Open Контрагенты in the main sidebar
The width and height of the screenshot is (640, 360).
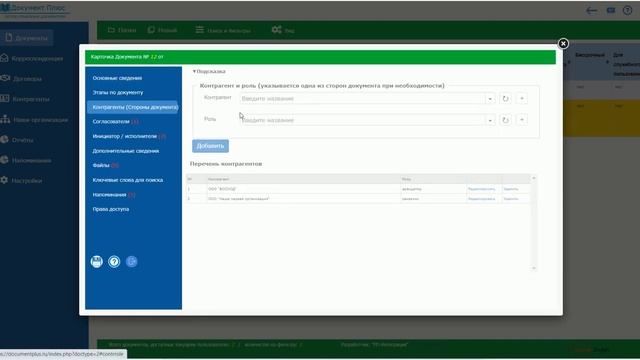click(25, 99)
